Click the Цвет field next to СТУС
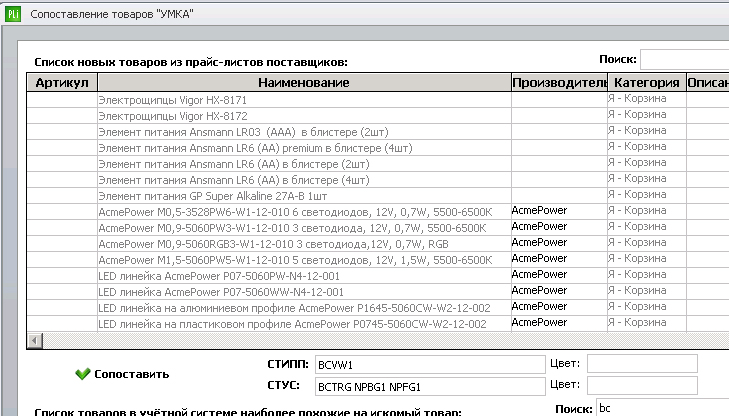This screenshot has height=416, width=729. pyautogui.click(x=642, y=385)
